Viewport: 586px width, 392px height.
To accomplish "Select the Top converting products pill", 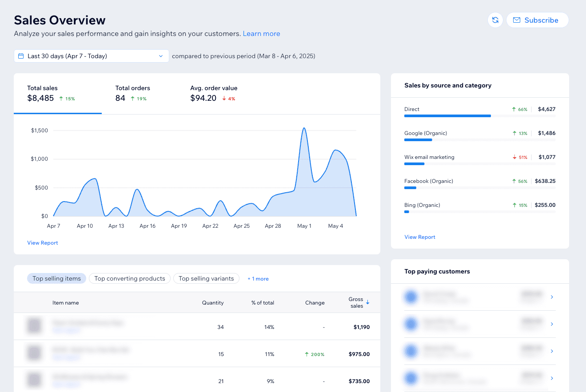I will click(x=130, y=278).
